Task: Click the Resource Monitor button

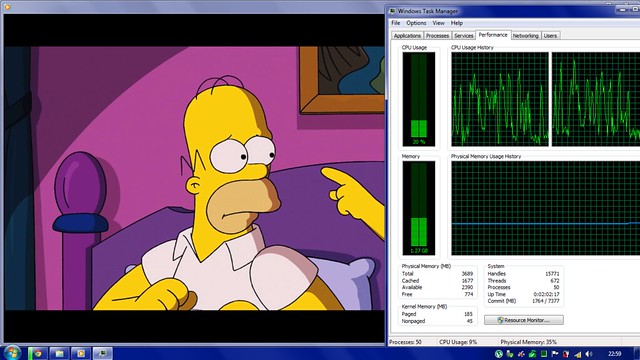Action: click(x=524, y=320)
